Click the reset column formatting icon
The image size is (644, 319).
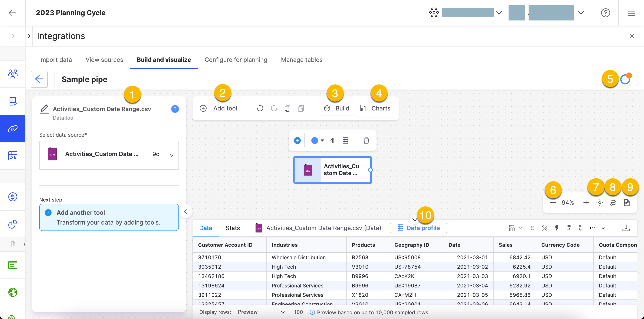pos(512,228)
